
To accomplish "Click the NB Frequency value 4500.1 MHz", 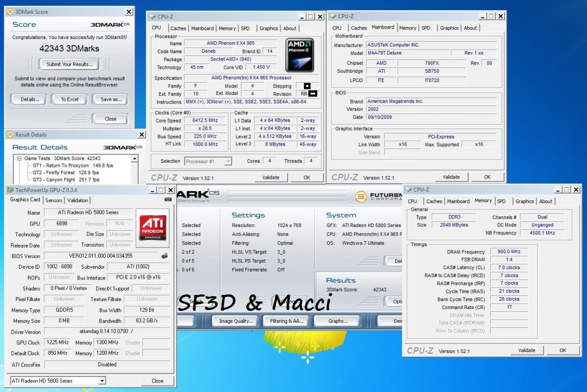I will click(x=542, y=233).
